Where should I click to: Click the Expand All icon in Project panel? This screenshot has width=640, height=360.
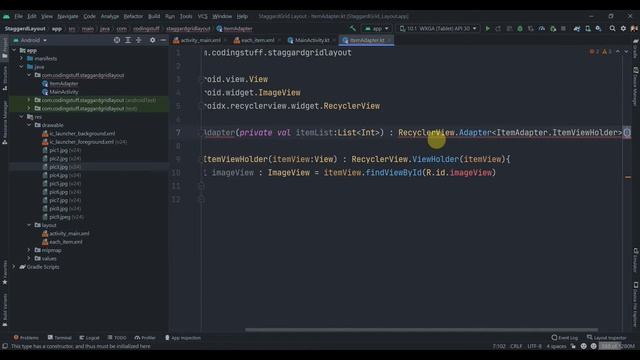[x=128, y=40]
